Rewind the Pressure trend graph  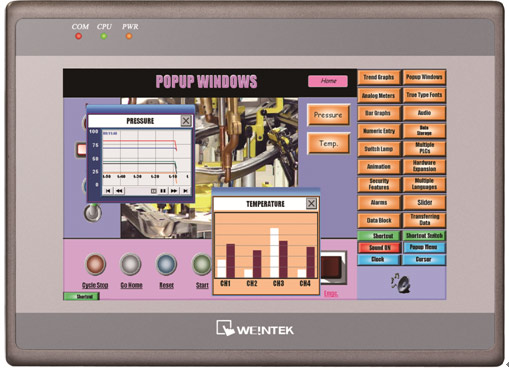point(119,191)
